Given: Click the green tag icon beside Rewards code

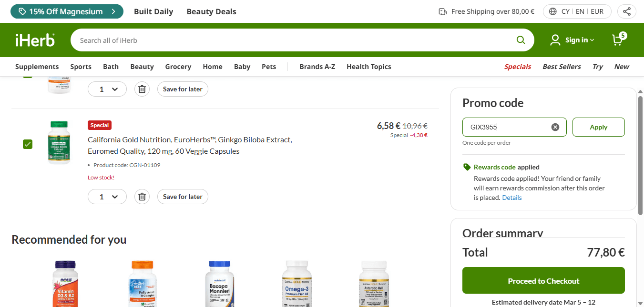Looking at the screenshot, I should (x=467, y=167).
